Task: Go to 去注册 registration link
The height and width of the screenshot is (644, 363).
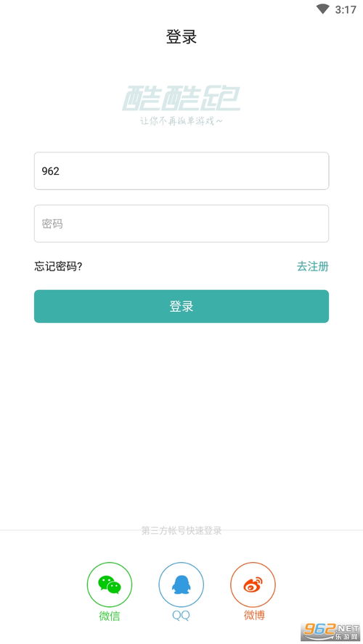Action: click(312, 267)
